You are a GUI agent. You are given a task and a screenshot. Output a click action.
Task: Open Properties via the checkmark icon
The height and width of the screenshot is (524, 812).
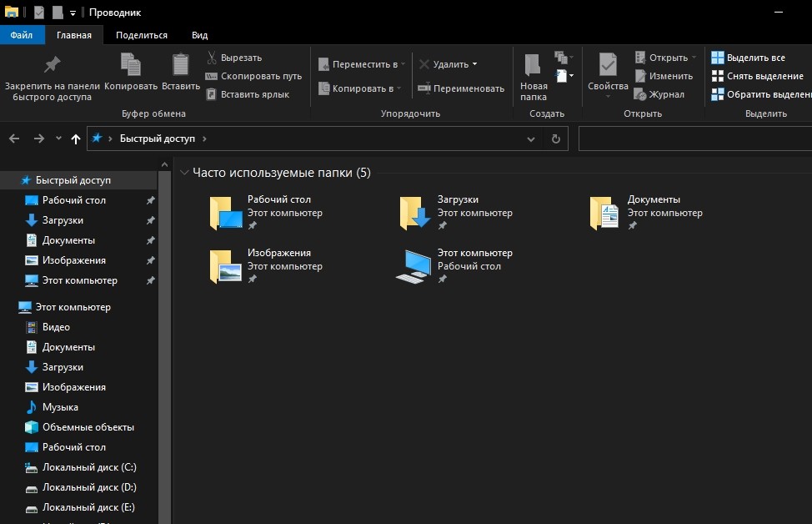608,65
